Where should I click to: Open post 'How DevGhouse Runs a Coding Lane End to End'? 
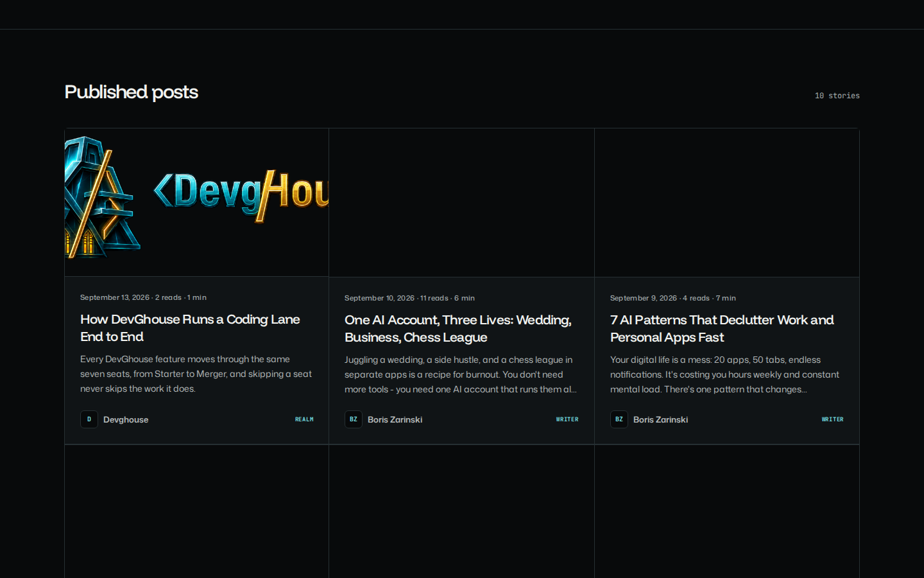pos(190,328)
